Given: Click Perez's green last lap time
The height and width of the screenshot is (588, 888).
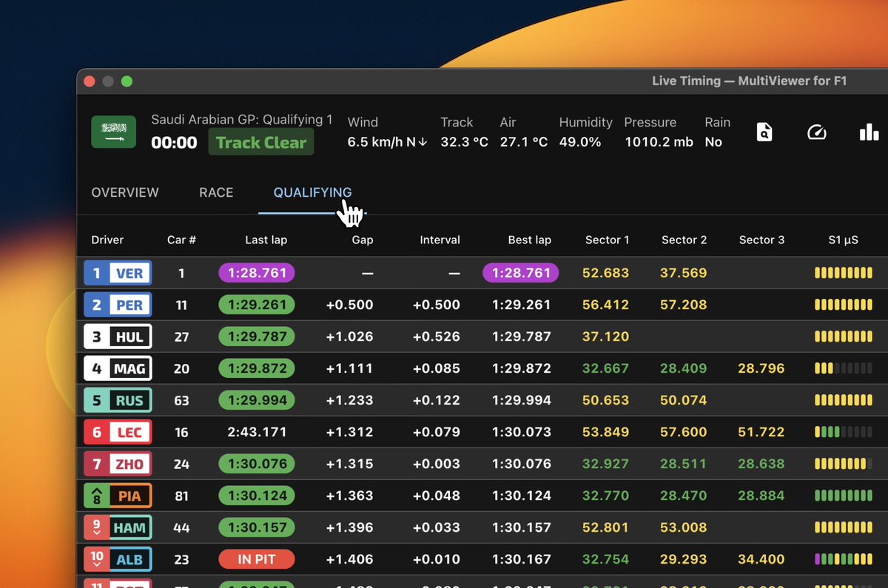Looking at the screenshot, I should 256,305.
